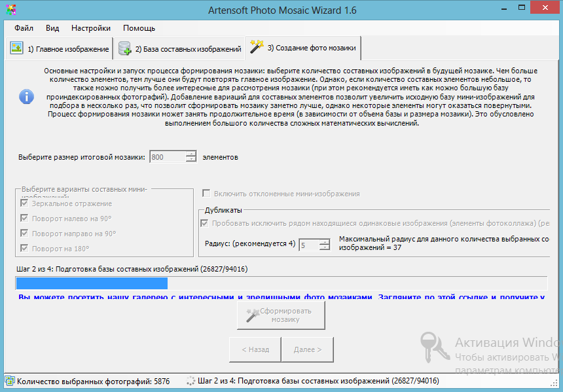This screenshot has width=563, height=392.
Task: Switch to the Главное изображение tab
Action: pyautogui.click(x=59, y=48)
